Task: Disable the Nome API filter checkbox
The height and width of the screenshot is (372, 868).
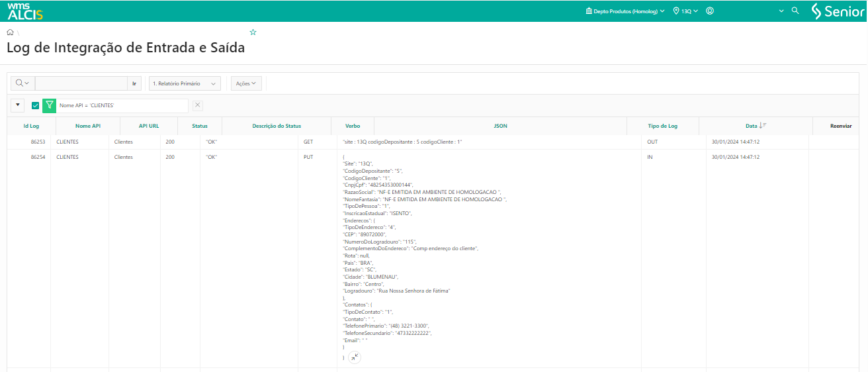Action: point(36,105)
